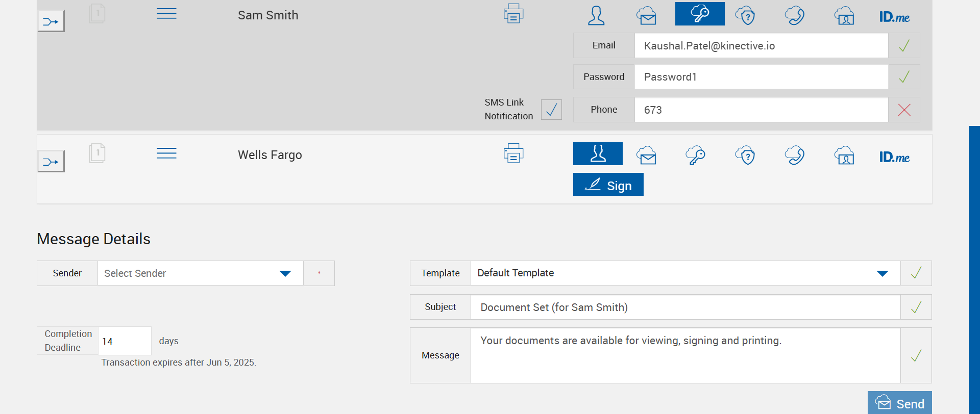Click the signing order arrow button for Wells Fargo
Viewport: 980px width, 414px height.
point(51,162)
